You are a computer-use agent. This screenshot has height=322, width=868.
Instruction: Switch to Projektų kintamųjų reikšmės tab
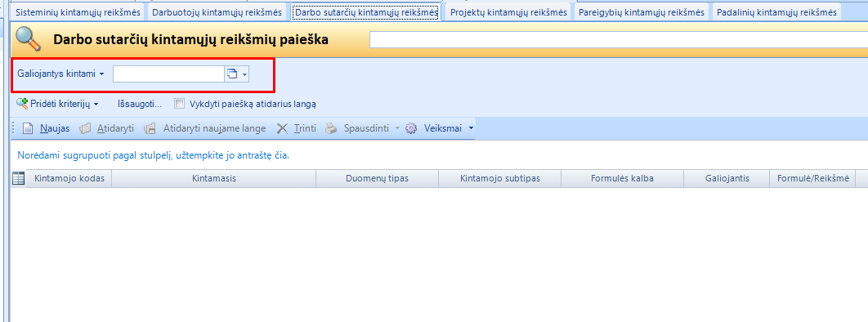tap(508, 12)
